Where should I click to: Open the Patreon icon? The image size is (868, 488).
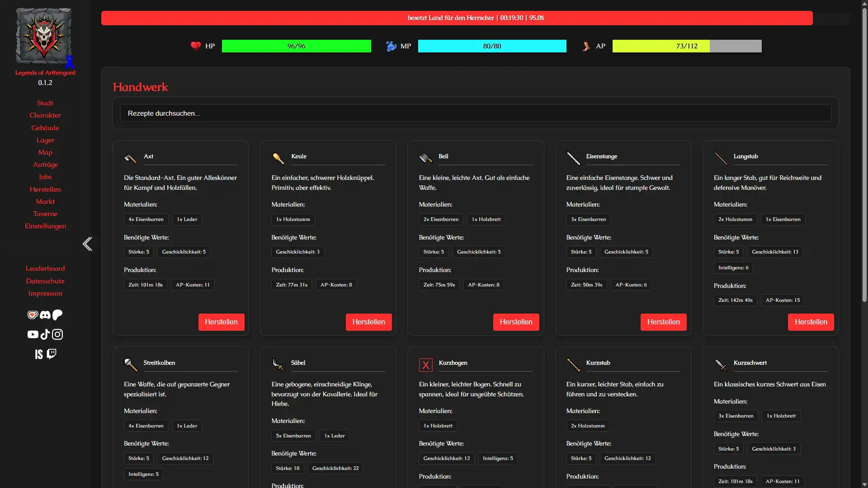click(57, 315)
